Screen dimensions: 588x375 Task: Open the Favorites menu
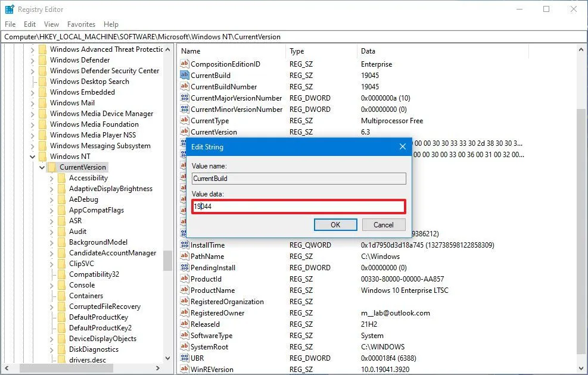[x=81, y=24]
